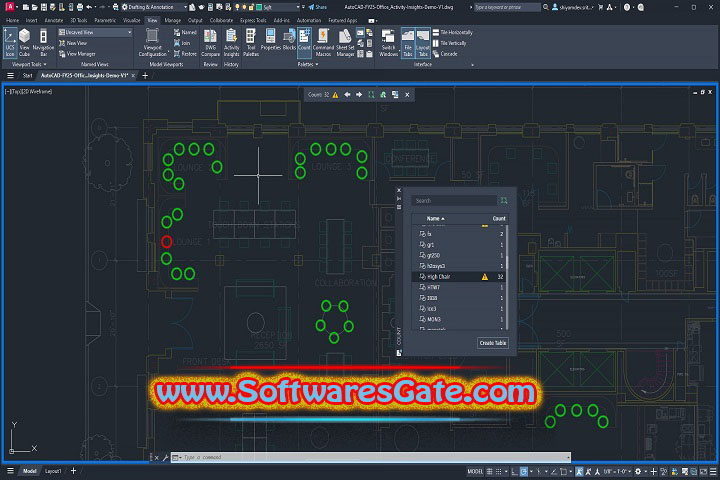Toggle polar tracking in status bar
720x480 pixels.
point(524,472)
